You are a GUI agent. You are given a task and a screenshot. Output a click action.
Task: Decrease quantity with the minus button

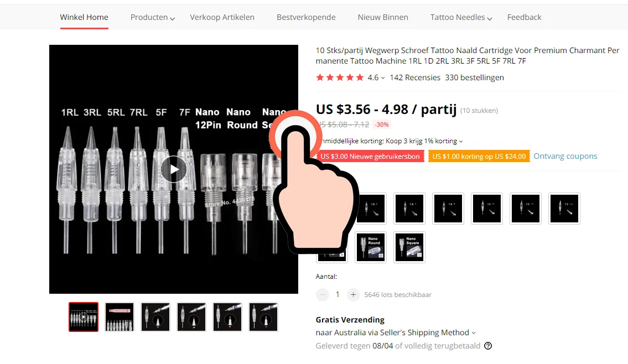point(322,295)
